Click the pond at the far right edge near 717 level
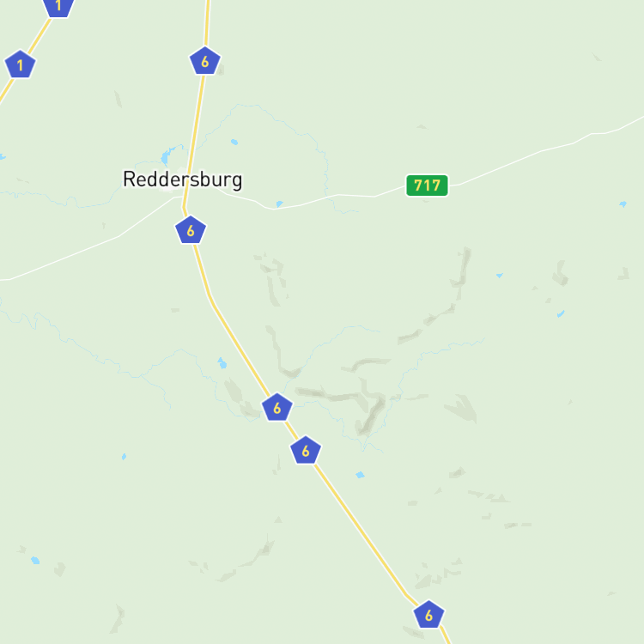The image size is (644, 644). pos(623,204)
